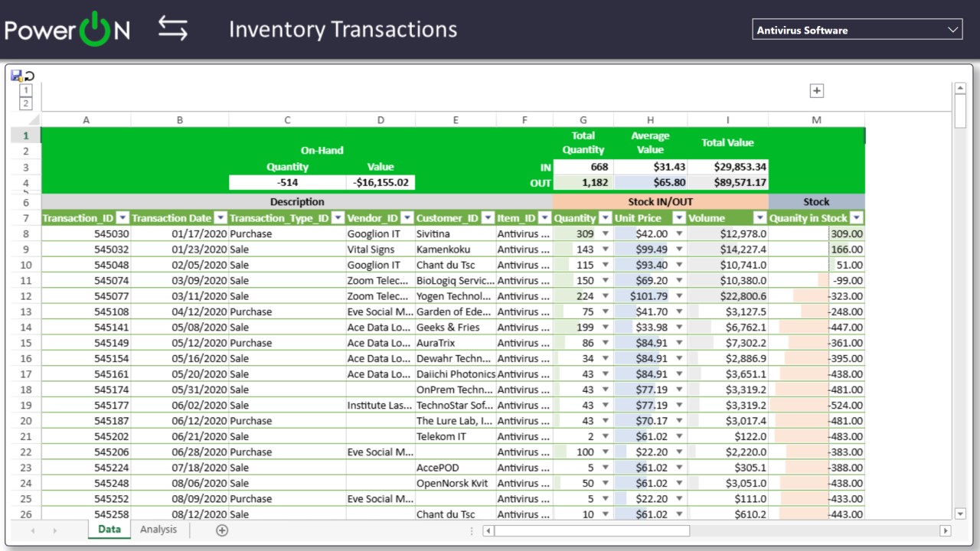Click vertical scrollbar down arrow
The width and height of the screenshot is (980, 551).
click(961, 514)
